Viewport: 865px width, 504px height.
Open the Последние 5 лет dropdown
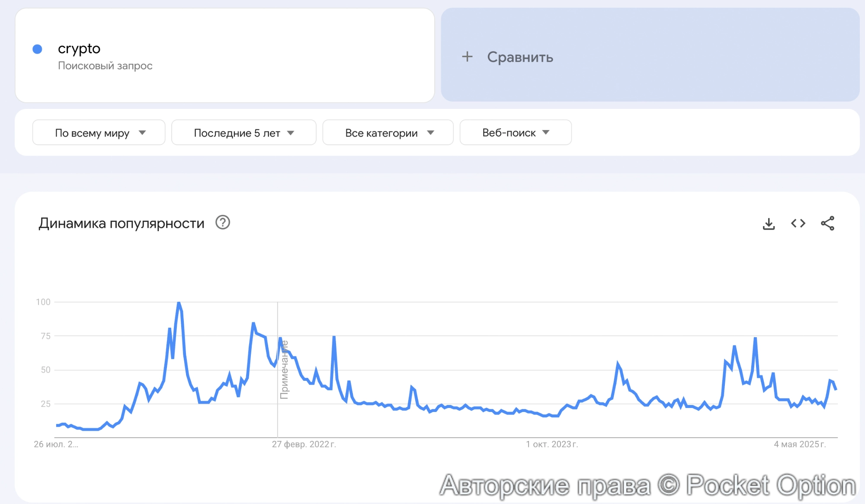(243, 133)
